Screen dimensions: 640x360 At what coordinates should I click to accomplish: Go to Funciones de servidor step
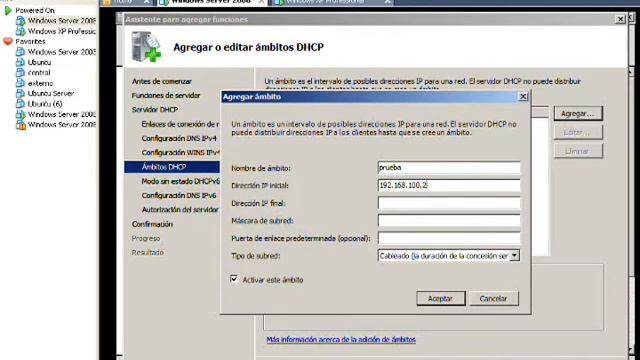[x=166, y=96]
